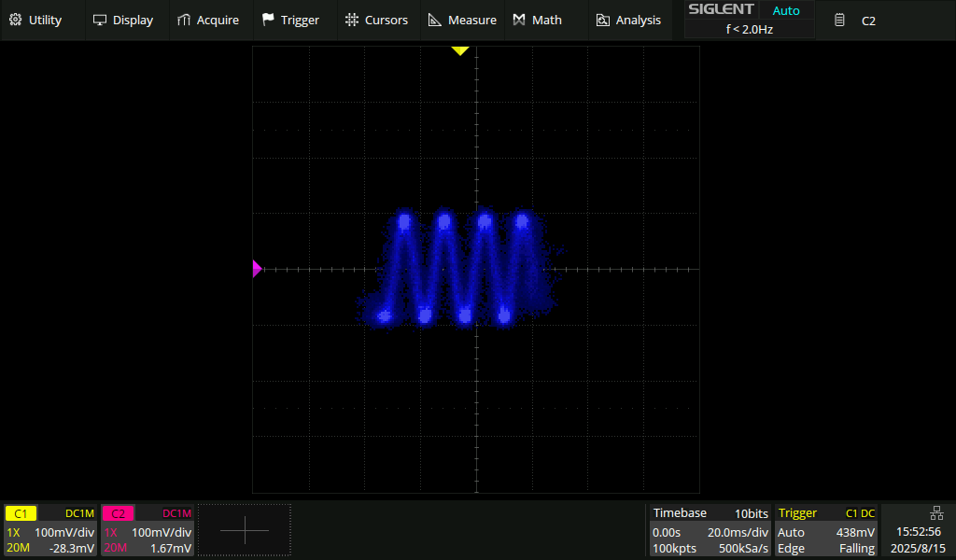Click the Measure ruler icon
Viewport: 956px width, 560px height.
[435, 20]
